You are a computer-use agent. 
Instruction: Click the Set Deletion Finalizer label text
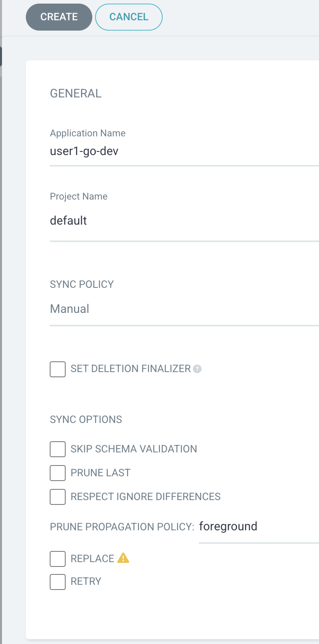click(130, 369)
